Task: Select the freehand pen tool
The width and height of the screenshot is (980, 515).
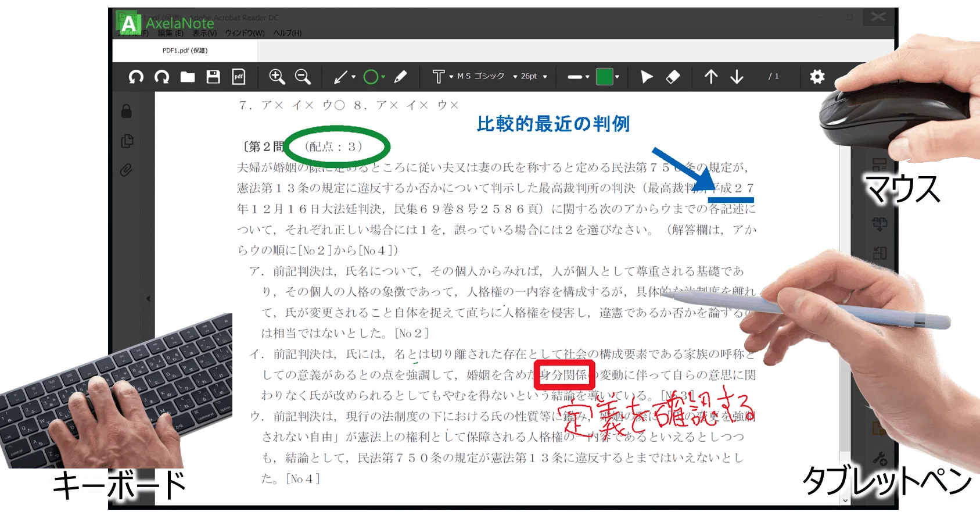Action: coord(400,77)
